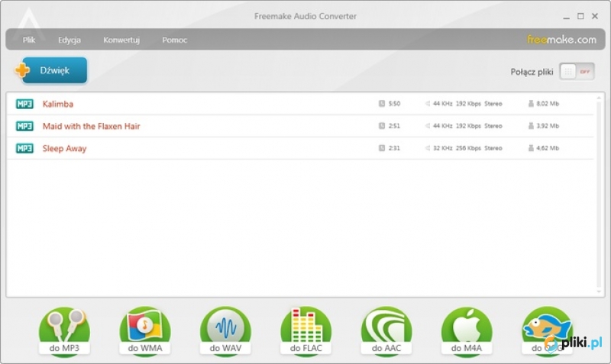Select Maid with the Flaxen Hair title

coord(91,126)
